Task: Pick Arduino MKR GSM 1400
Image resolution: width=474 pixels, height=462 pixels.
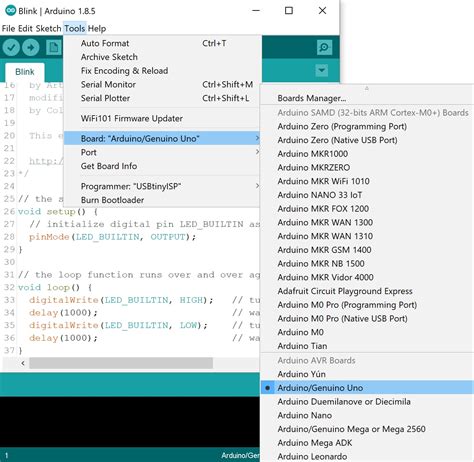Action: coord(367,250)
